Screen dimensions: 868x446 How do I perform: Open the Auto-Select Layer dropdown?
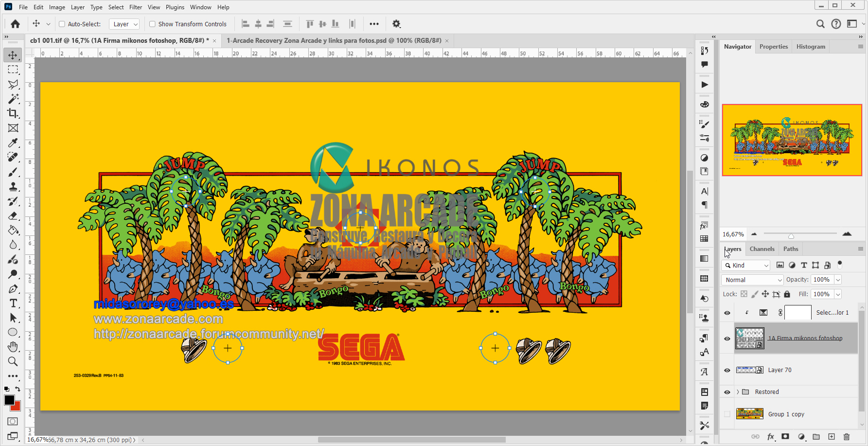pos(124,24)
